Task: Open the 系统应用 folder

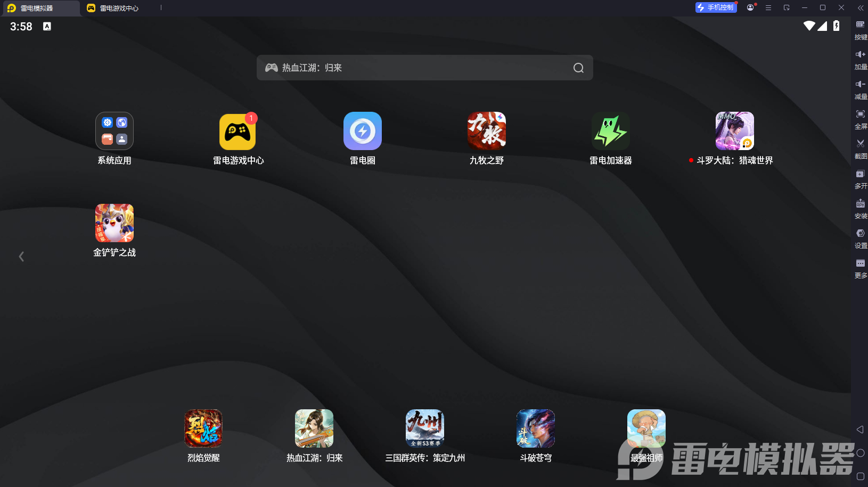Action: 114,131
